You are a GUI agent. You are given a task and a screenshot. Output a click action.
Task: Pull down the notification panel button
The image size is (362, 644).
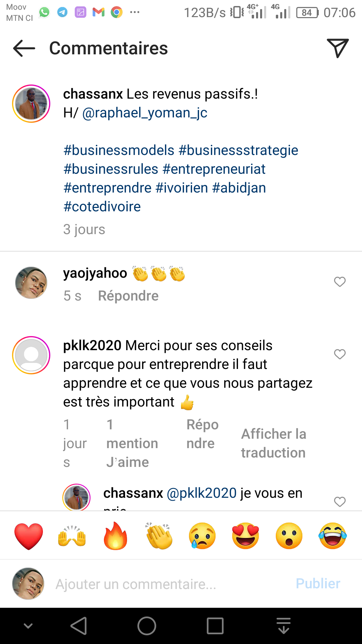(x=284, y=626)
